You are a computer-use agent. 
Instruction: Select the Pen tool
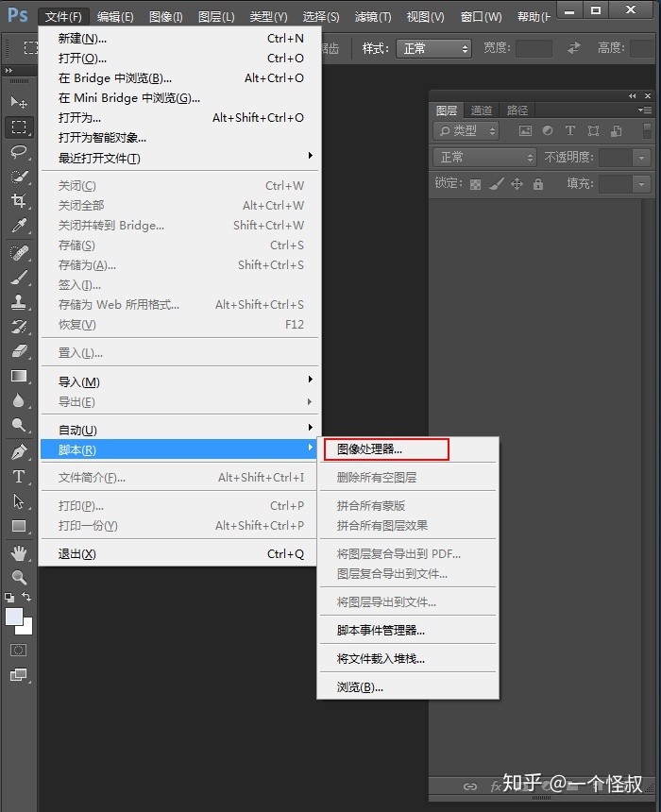coord(19,452)
